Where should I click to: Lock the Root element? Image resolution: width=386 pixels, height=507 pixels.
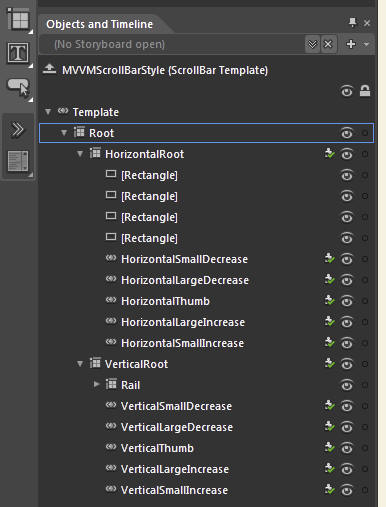pyautogui.click(x=365, y=133)
